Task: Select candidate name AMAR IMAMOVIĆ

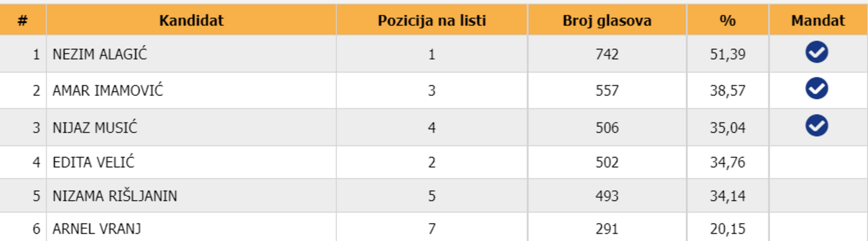Action: point(108,91)
